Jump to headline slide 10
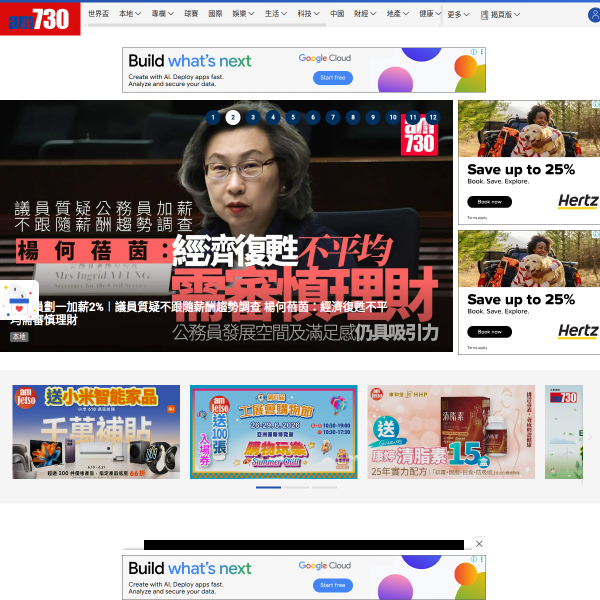600x600 pixels. [x=393, y=117]
